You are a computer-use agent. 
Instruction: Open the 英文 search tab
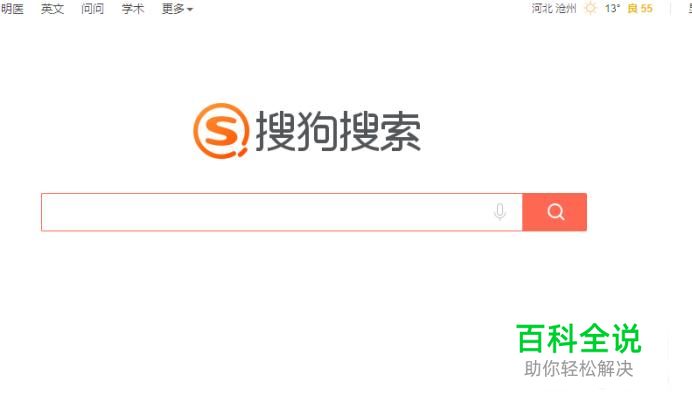click(x=53, y=8)
